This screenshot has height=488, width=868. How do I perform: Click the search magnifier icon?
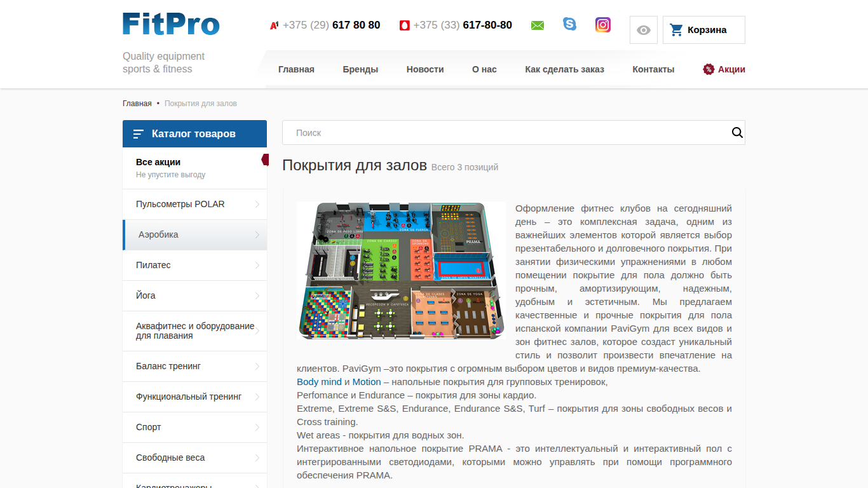(x=737, y=132)
